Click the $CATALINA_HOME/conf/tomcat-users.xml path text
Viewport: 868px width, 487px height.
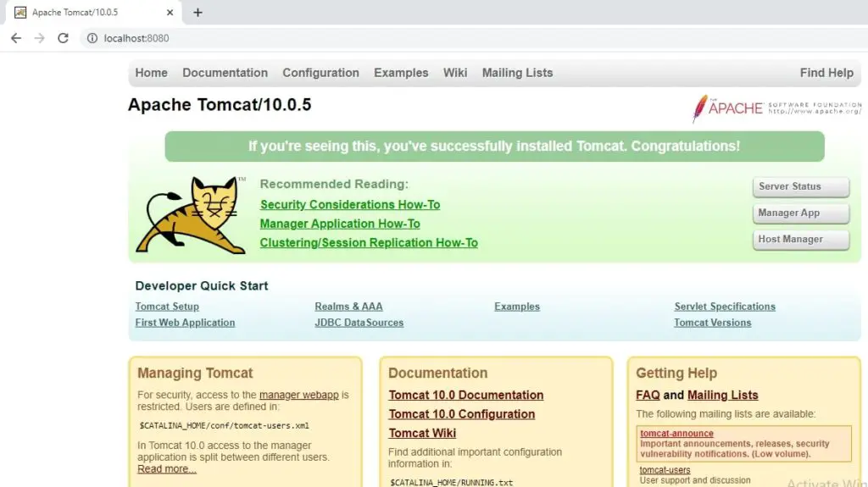[224, 425]
